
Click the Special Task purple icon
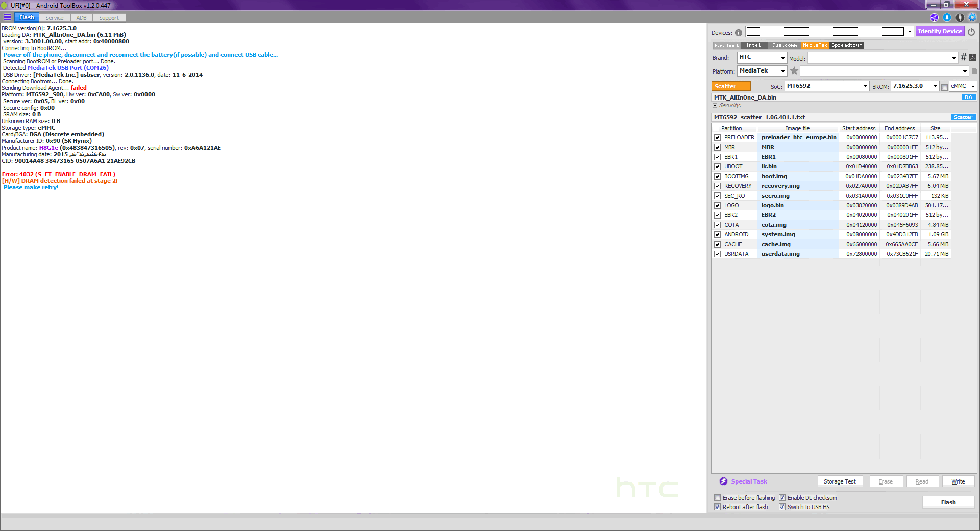[723, 481]
